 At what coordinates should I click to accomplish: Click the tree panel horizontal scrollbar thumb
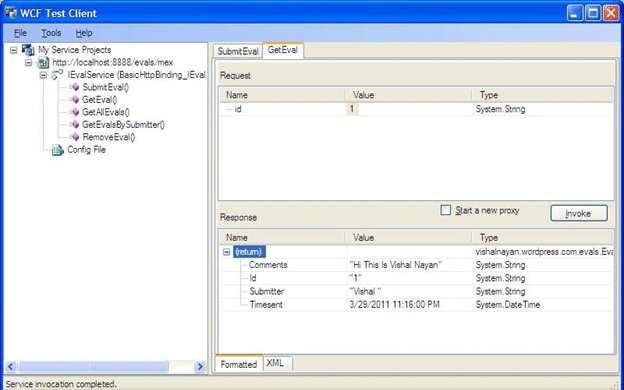pos(93,367)
